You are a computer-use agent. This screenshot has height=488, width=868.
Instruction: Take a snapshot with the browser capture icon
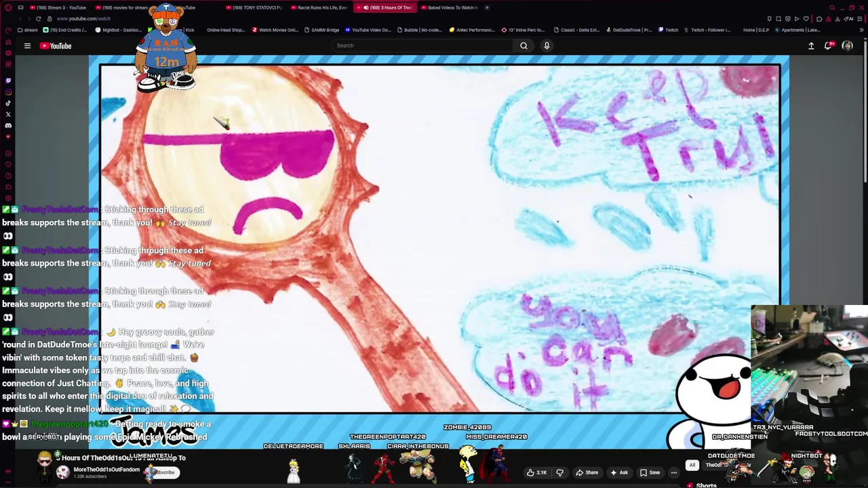(778, 18)
